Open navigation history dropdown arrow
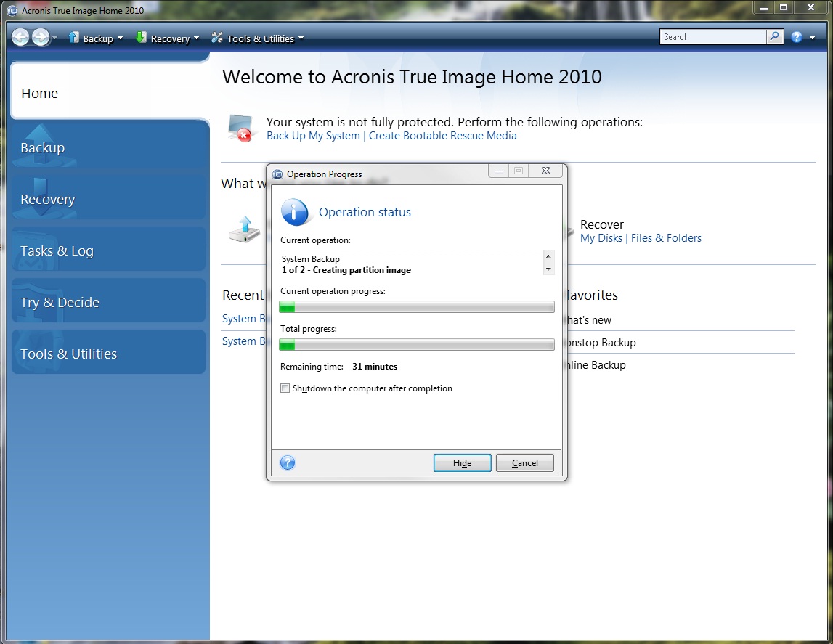 point(54,38)
